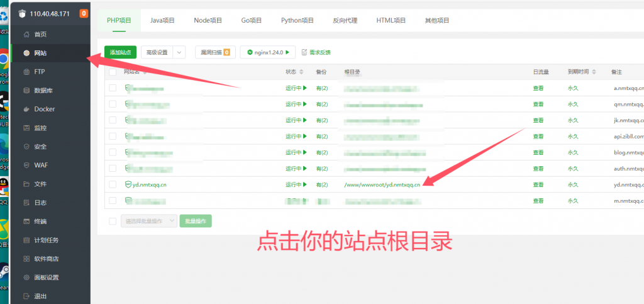The image size is (644, 304).
Task: Click the 需求反馈 feedback link
Action: click(316, 52)
